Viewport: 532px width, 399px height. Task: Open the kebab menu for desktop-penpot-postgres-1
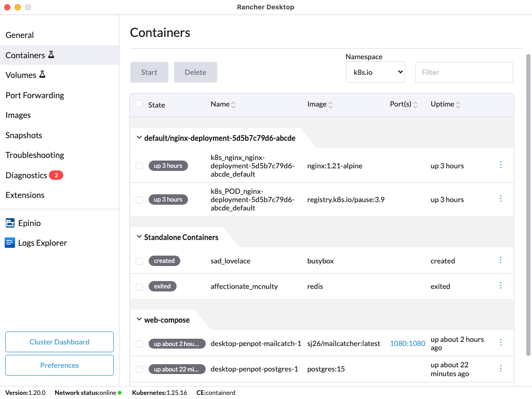pos(501,368)
